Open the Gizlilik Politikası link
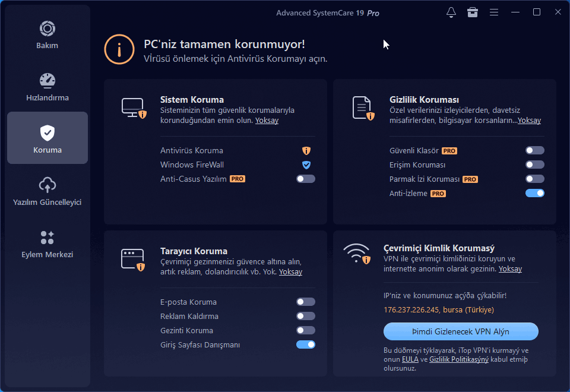 tap(459, 359)
